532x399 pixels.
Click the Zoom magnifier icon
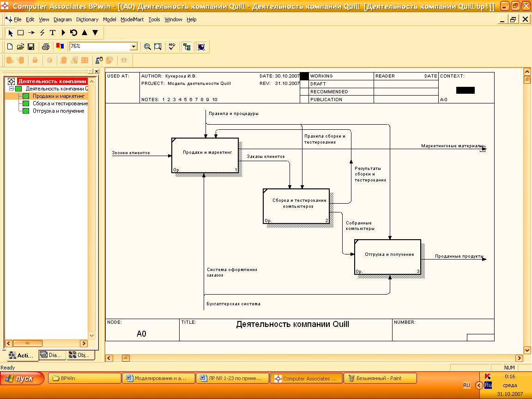pos(147,47)
